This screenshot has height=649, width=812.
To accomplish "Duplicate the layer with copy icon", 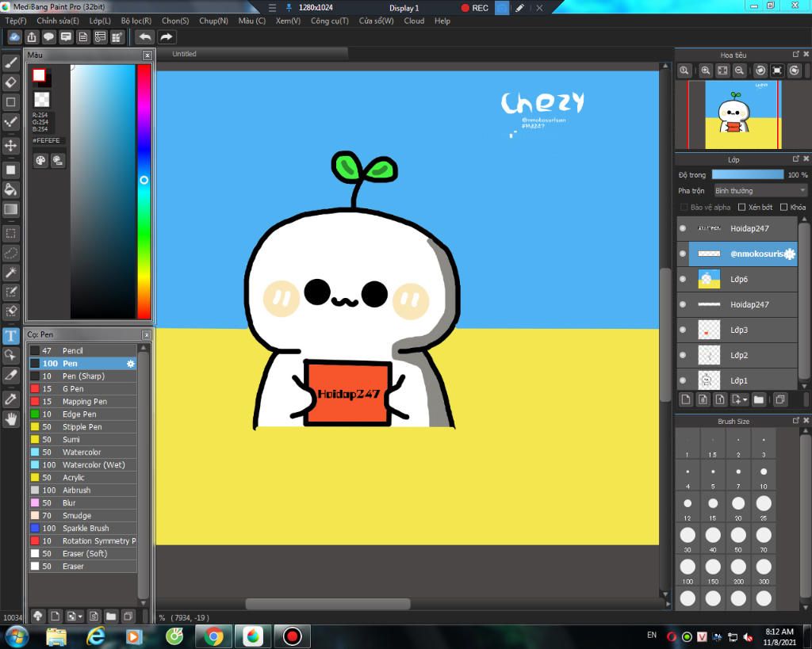I will (780, 399).
